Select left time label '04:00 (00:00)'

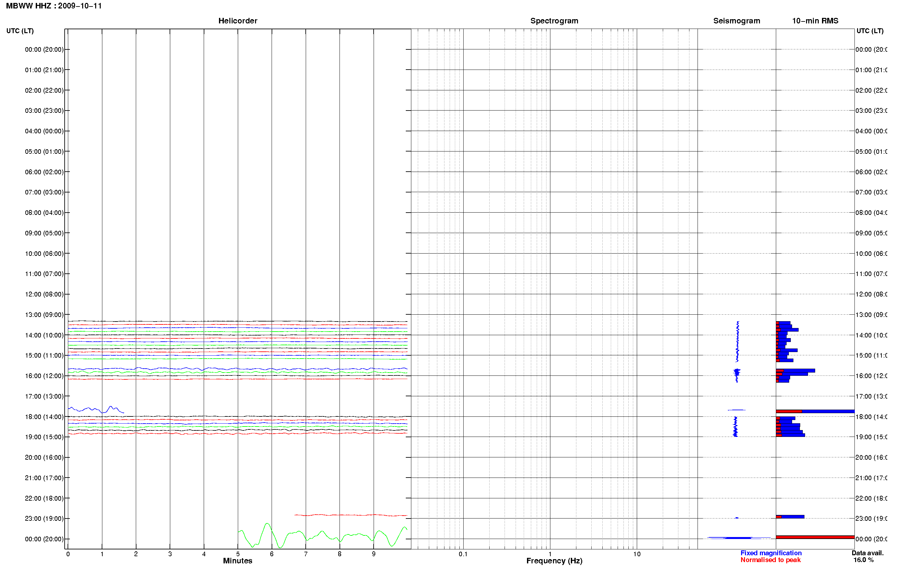coord(44,131)
